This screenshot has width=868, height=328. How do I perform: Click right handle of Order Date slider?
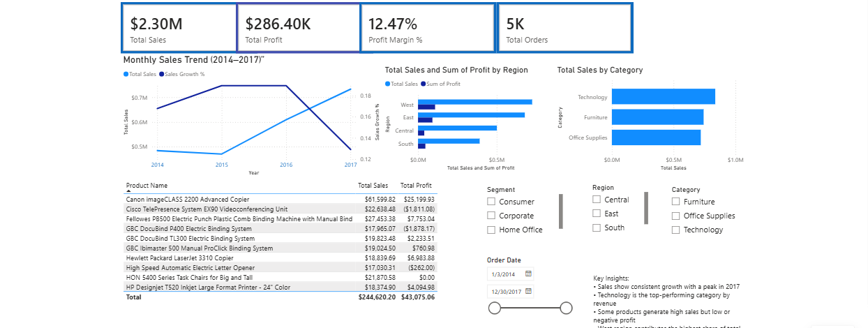(x=567, y=308)
